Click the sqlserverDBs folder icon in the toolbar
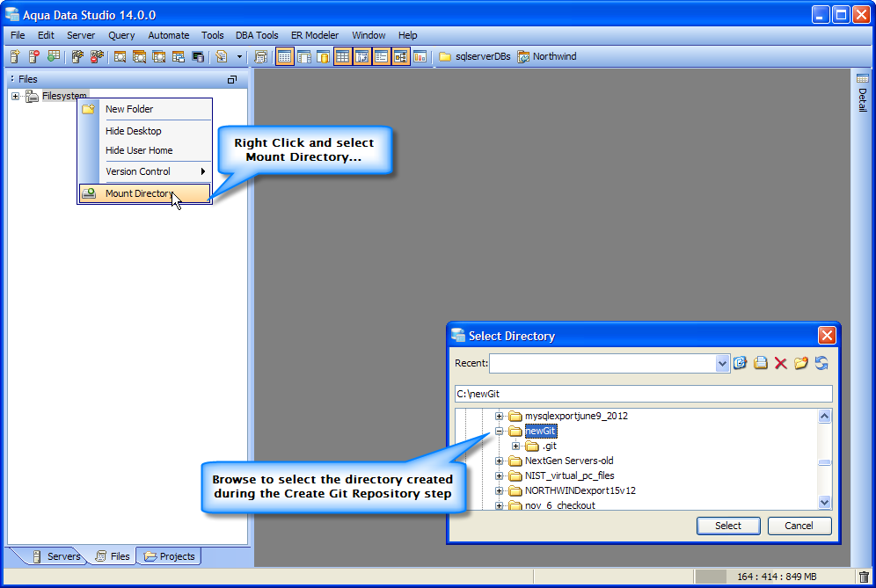The image size is (876, 588). point(445,56)
